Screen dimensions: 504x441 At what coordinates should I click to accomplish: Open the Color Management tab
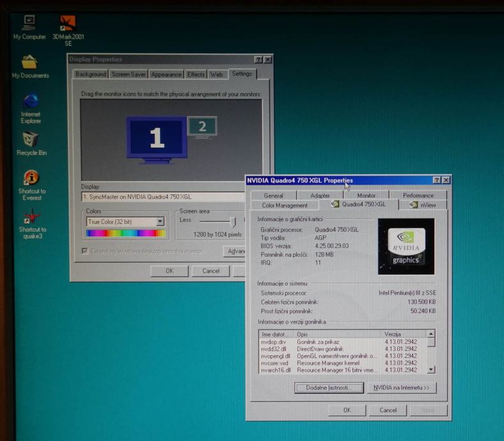point(285,205)
